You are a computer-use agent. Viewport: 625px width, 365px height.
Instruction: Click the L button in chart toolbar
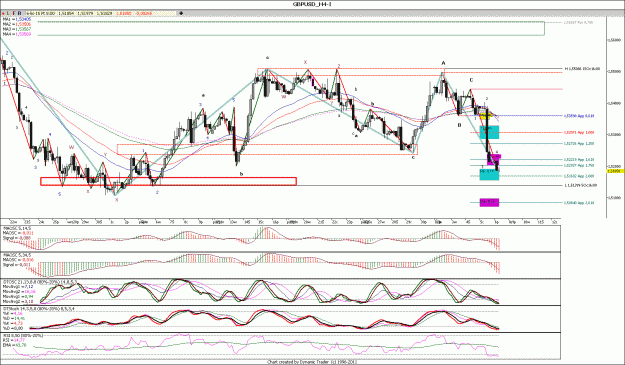pos(8,13)
